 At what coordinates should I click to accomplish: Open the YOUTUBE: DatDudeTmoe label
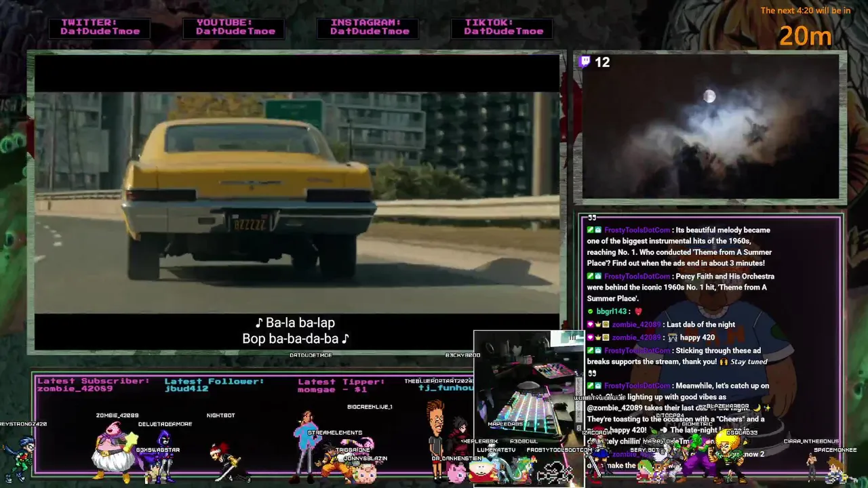click(235, 27)
